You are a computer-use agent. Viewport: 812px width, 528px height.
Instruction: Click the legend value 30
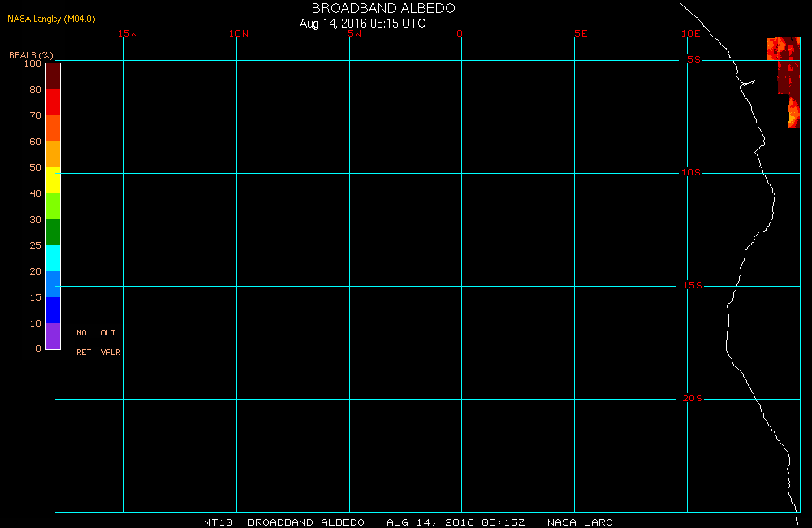(35, 219)
